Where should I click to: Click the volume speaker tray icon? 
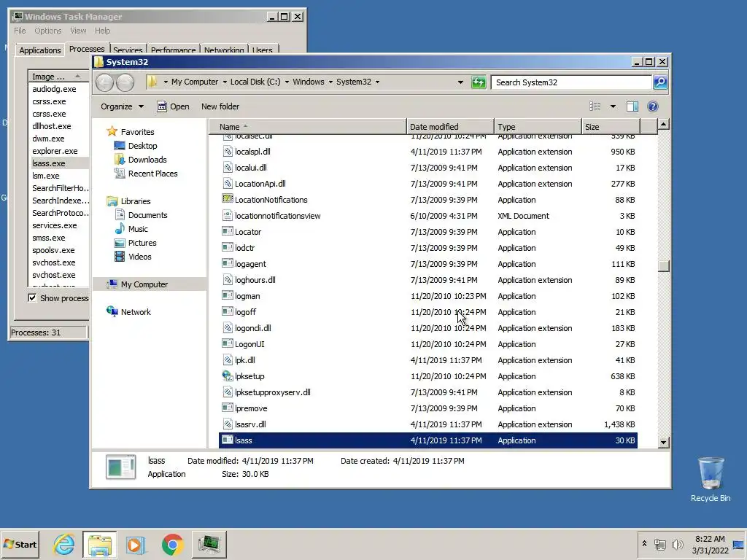click(677, 544)
